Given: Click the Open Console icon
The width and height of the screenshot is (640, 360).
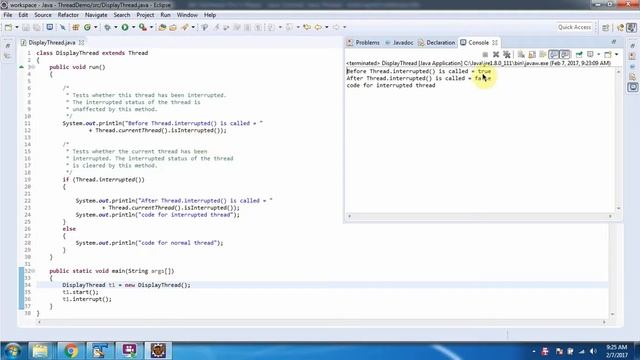Looking at the screenshot, I should coord(608,54).
